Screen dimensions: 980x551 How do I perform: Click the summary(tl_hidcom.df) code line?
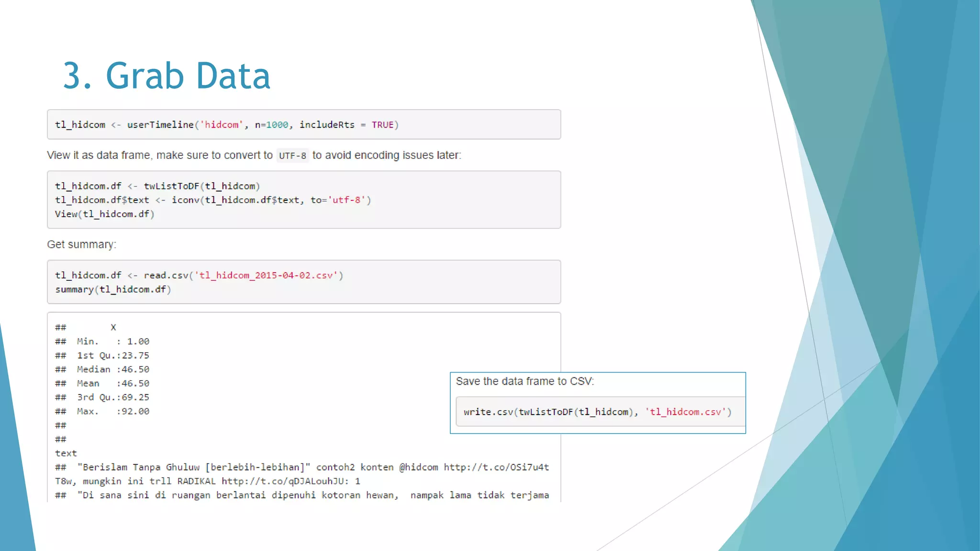tap(113, 289)
